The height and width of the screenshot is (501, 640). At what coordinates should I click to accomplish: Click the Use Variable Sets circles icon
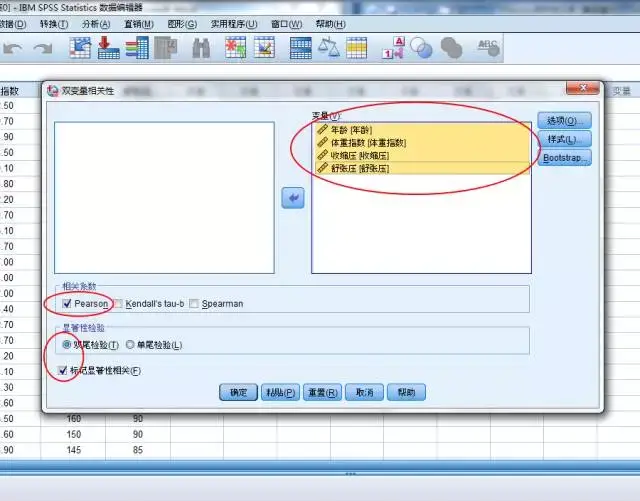point(421,48)
